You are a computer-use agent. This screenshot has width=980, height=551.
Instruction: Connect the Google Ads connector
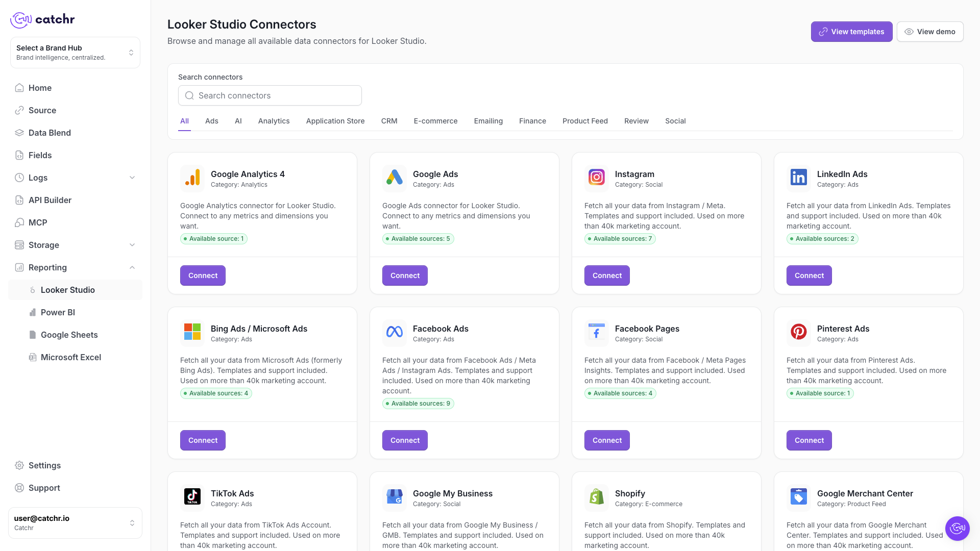point(405,275)
